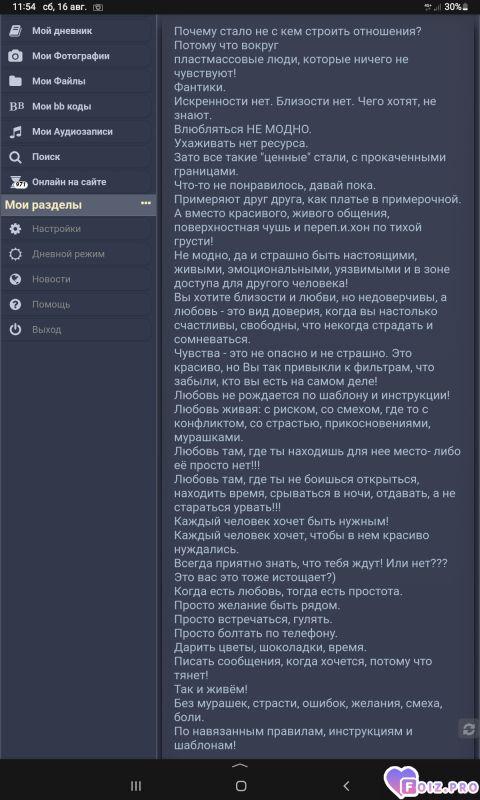Select the BB codes icon
Image resolution: width=480 pixels, height=800 pixels.
[16, 106]
